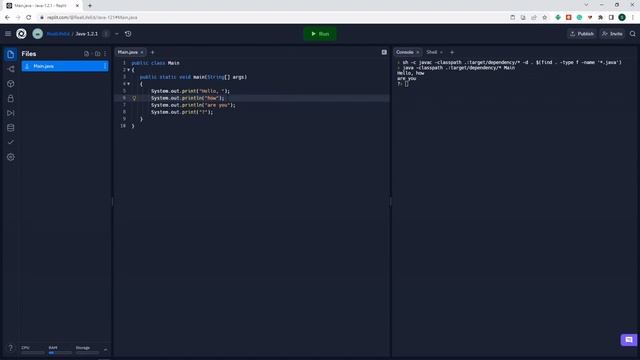Click the console input prompt
The width and height of the screenshot is (640, 360).
point(407,84)
